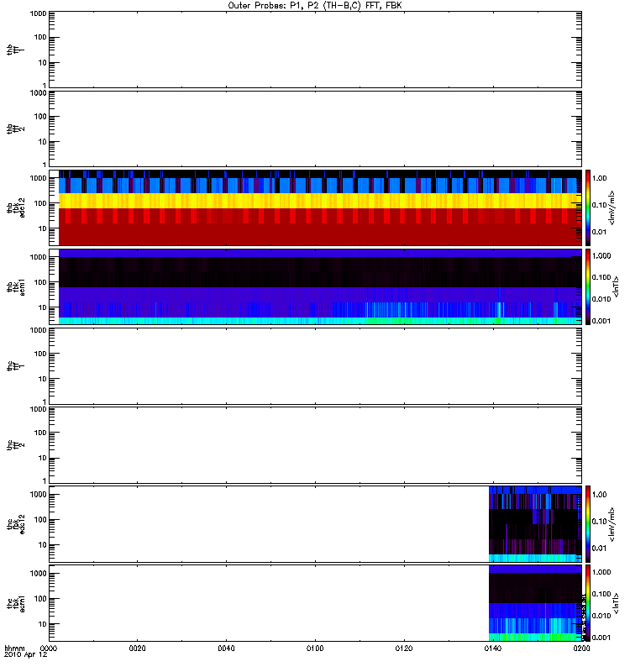Click the thb fbk edc12 mV/m color bar

[x=588, y=207]
